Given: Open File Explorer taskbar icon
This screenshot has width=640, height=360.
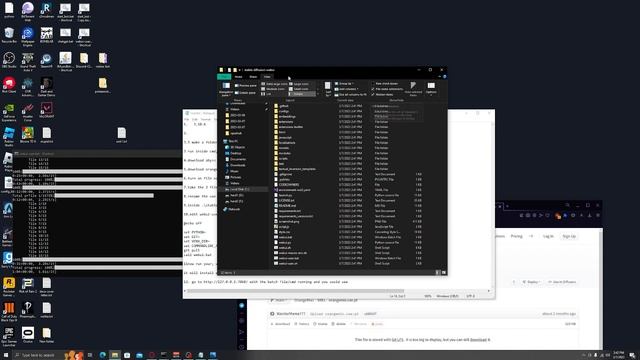Looking at the screenshot, I should (115, 355).
